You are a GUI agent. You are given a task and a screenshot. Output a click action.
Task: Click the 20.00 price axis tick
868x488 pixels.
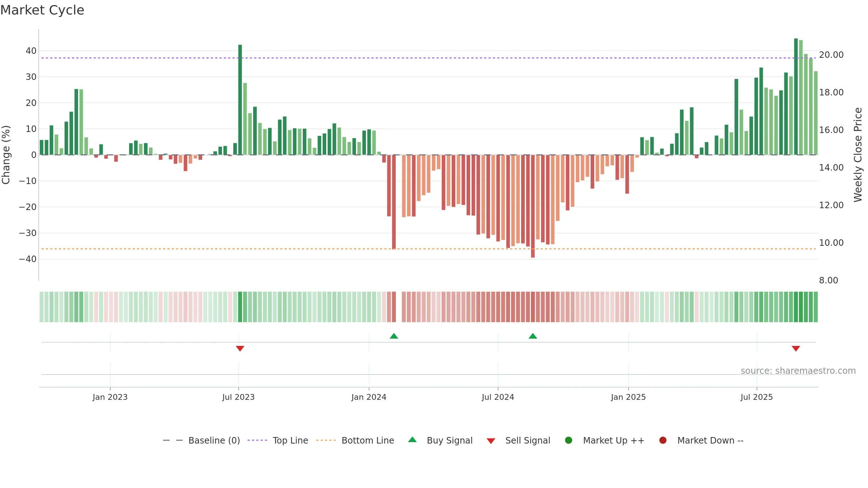tap(831, 55)
